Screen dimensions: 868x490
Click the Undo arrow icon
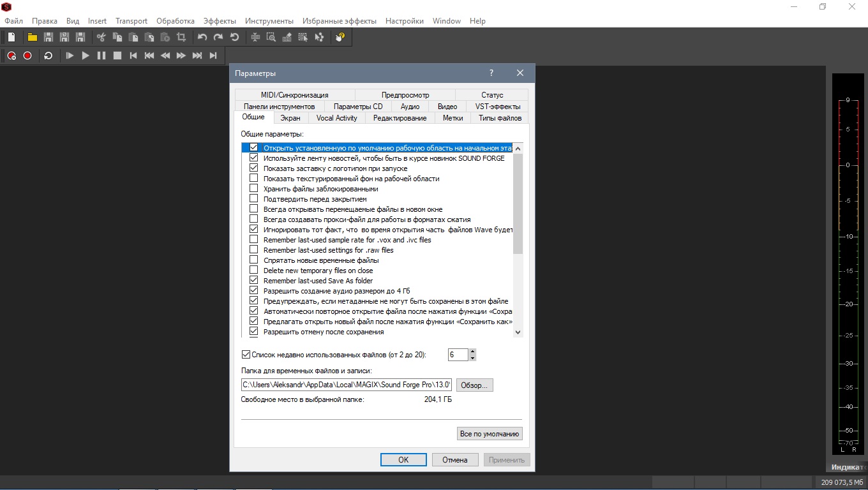tap(202, 37)
